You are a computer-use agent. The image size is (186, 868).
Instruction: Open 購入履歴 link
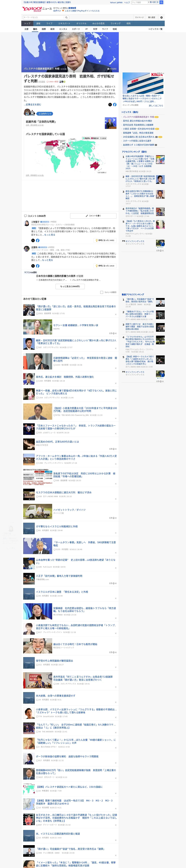152,18
